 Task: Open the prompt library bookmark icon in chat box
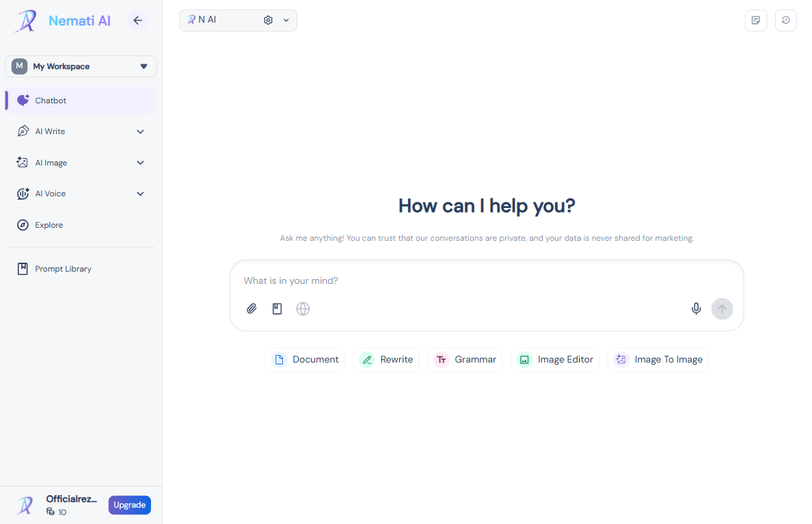pyautogui.click(x=277, y=309)
